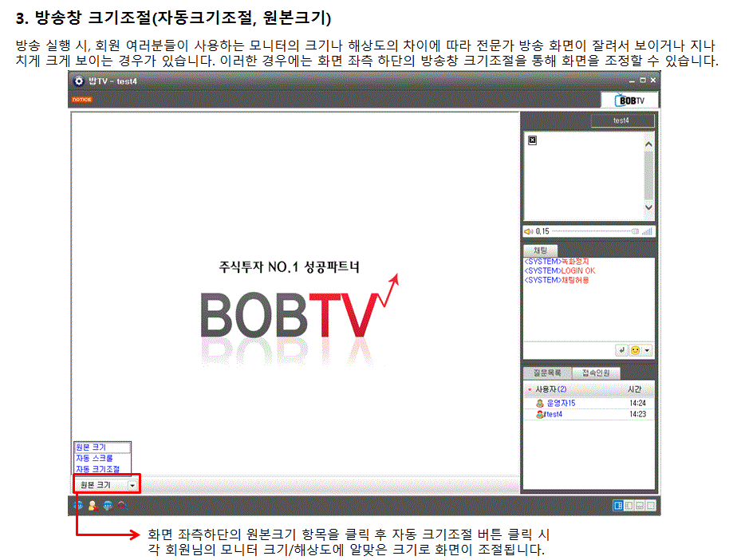Collapse the 사용자(2) user list triangle
Viewport: 733px width, 560px height.
pos(530,389)
